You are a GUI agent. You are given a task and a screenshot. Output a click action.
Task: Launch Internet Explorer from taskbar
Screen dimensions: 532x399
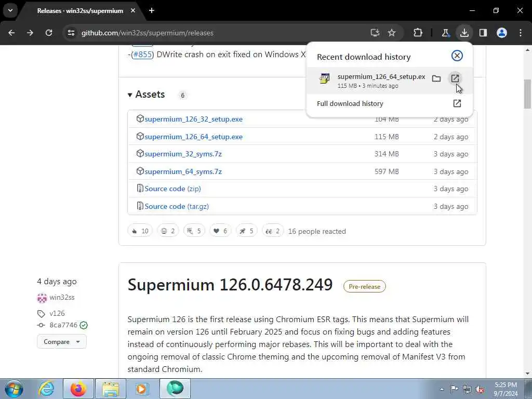tap(46, 389)
